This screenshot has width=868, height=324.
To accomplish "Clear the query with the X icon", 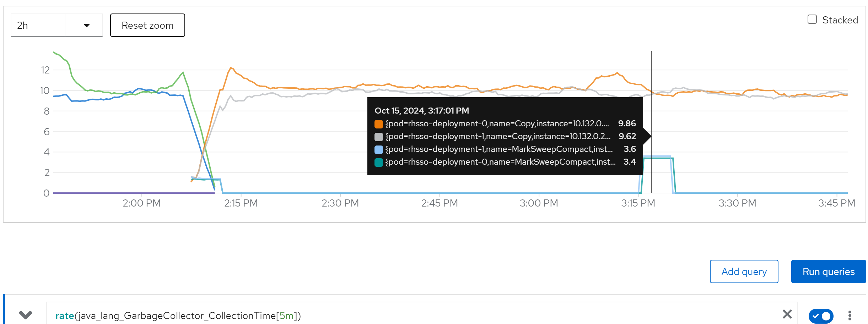I will click(787, 314).
